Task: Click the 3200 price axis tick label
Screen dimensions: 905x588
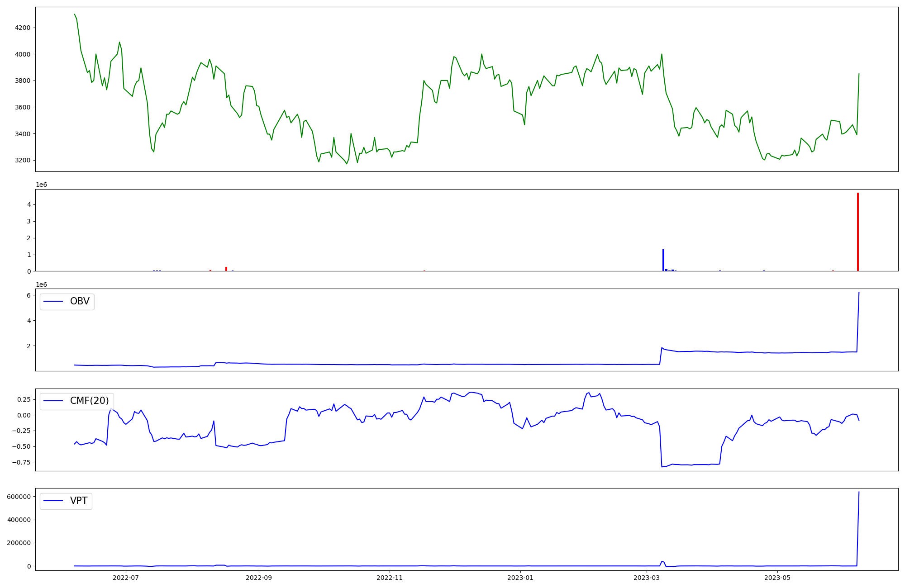Action: [x=23, y=160]
